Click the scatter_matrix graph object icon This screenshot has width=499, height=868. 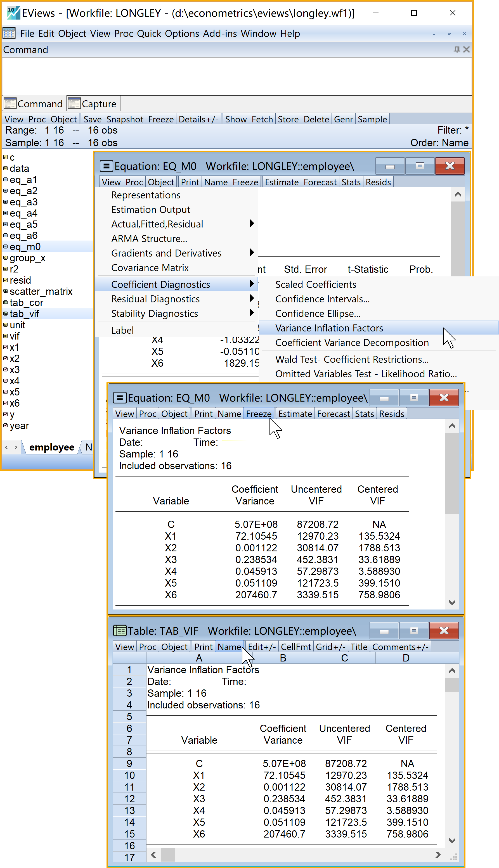coord(6,291)
